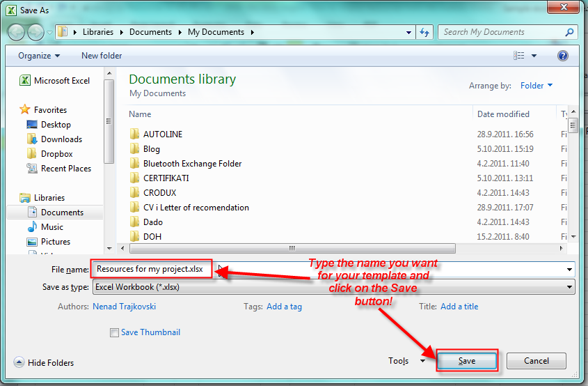
Task: Click the back navigation arrow
Action: pyautogui.click(x=16, y=32)
